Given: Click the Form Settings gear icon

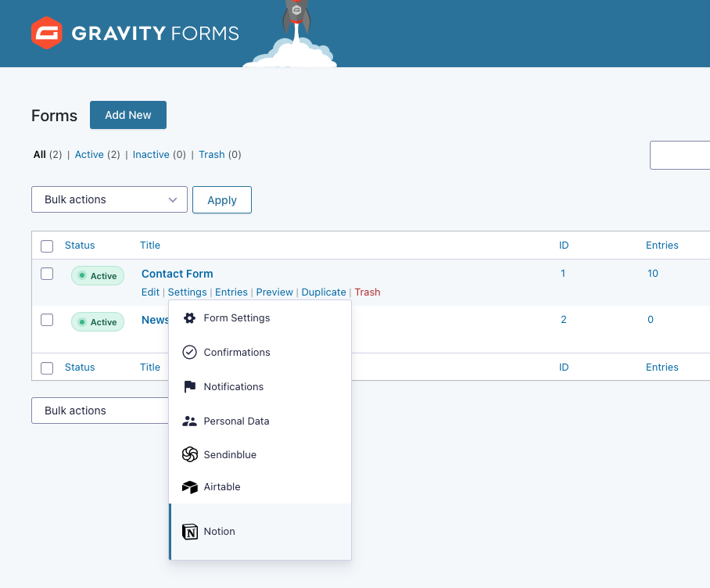Looking at the screenshot, I should 189,317.
